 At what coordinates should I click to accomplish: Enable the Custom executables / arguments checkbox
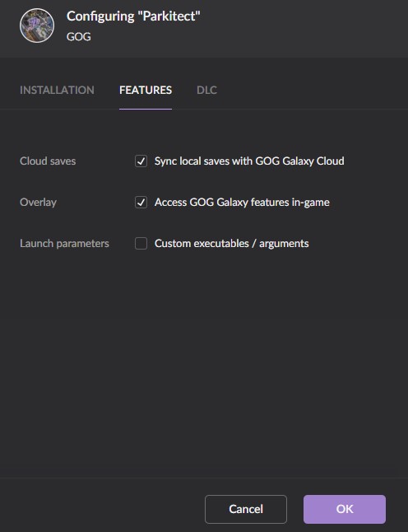[141, 243]
